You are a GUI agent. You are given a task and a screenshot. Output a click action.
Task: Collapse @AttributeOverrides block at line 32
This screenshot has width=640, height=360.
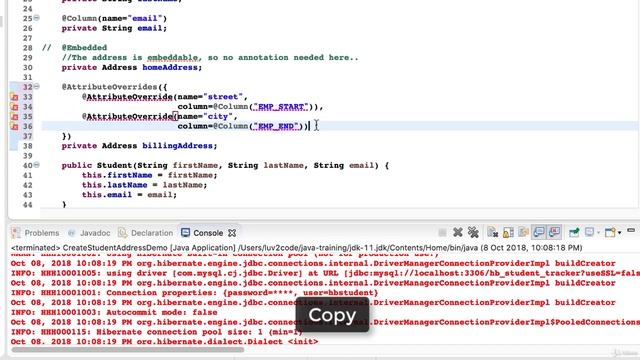coord(36,87)
